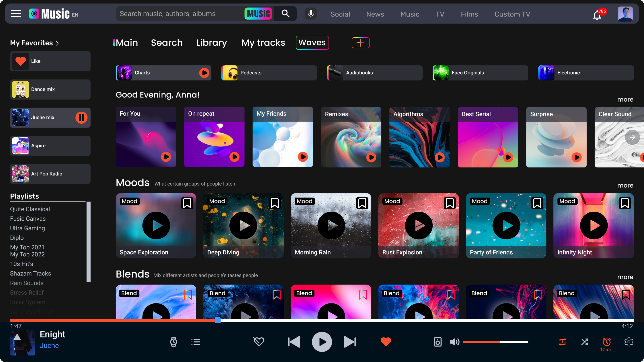Open player settings gear icon
Viewport: 644px width, 362px height.
click(x=629, y=342)
